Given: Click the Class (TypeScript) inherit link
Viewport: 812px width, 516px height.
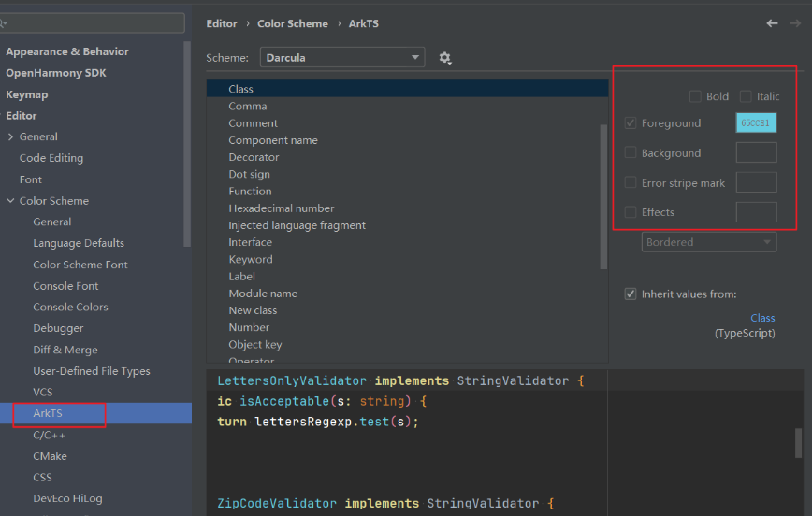Looking at the screenshot, I should coord(762,318).
